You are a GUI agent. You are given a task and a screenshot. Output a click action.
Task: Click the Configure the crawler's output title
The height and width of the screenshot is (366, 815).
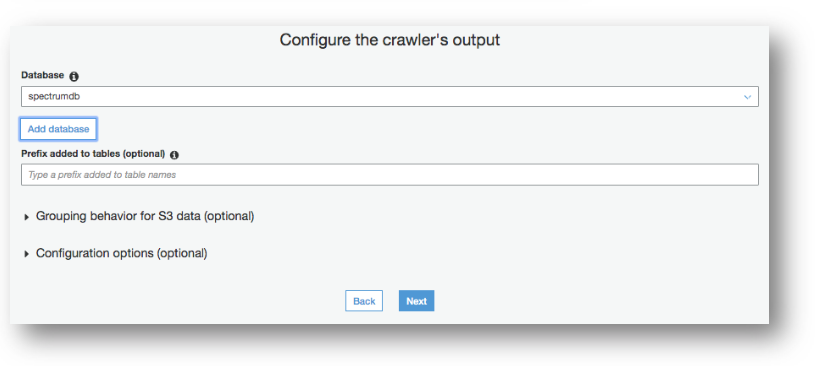(x=390, y=40)
